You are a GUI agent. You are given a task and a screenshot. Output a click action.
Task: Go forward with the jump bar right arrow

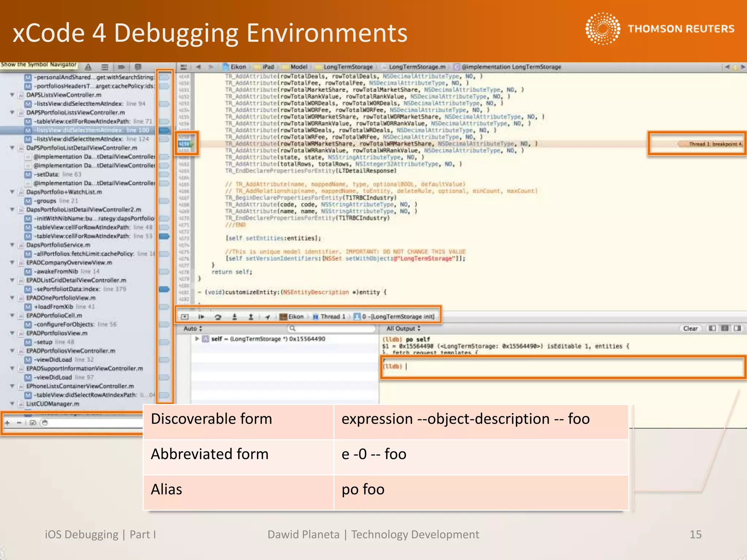click(x=211, y=67)
